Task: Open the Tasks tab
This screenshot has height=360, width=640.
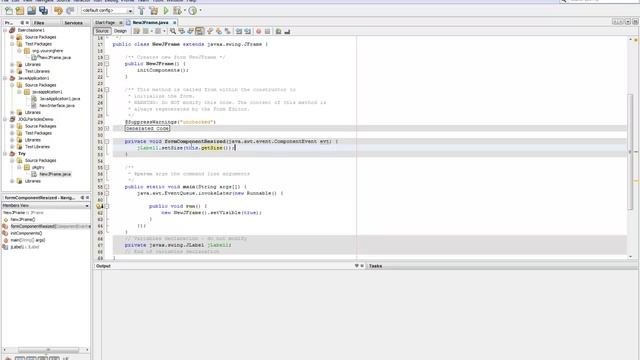Action: tap(376, 266)
